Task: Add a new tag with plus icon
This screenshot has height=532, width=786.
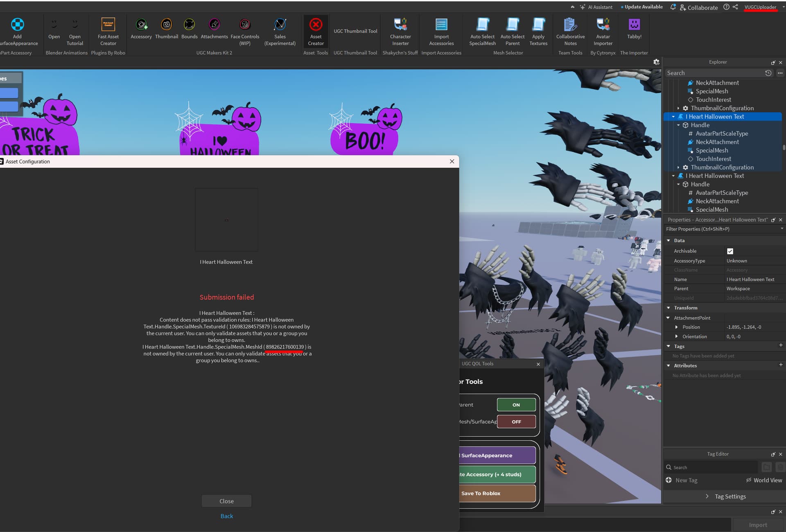Action: pyautogui.click(x=669, y=480)
